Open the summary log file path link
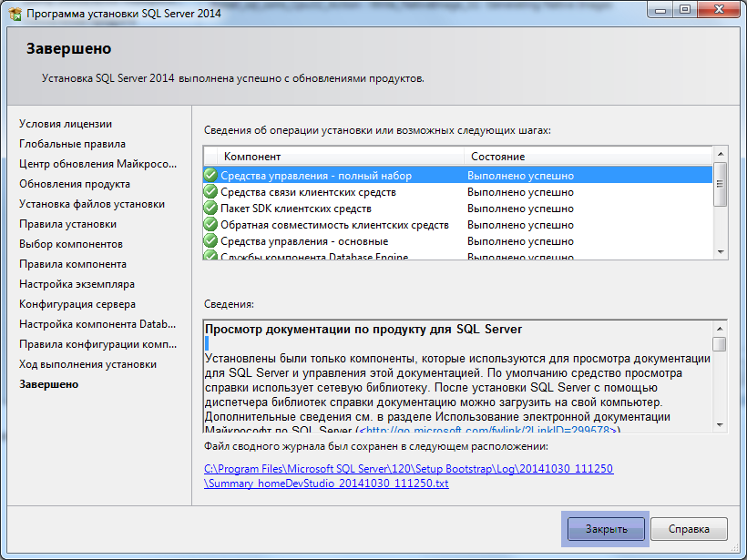 [x=408, y=475]
